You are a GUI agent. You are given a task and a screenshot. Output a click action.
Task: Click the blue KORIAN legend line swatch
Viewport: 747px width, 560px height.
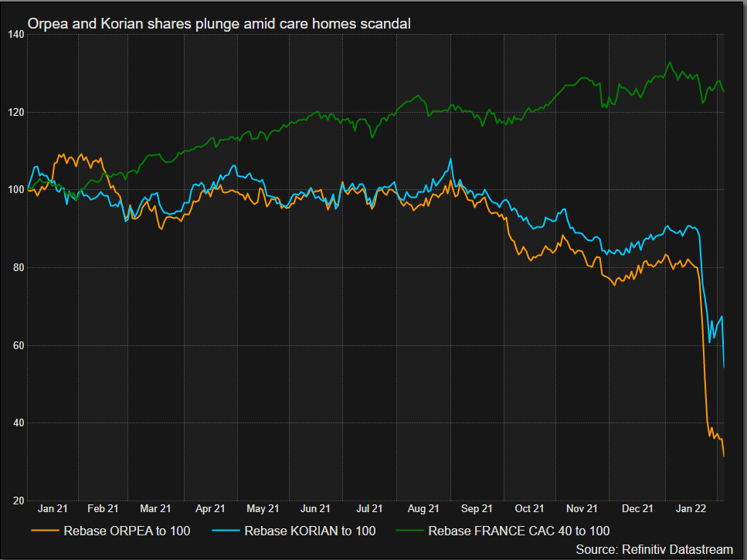[x=226, y=531]
